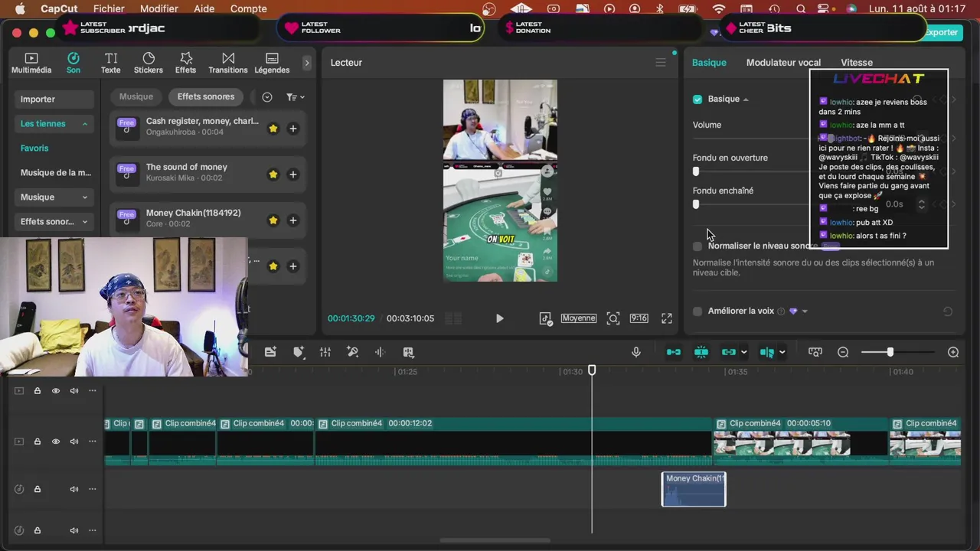Play the video in the player
The image size is (980, 551).
[x=499, y=318]
